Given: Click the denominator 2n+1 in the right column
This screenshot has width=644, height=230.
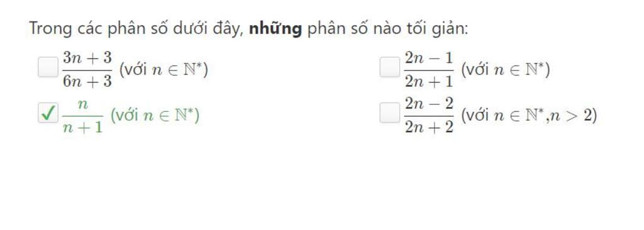Looking at the screenshot, I should 429,81.
